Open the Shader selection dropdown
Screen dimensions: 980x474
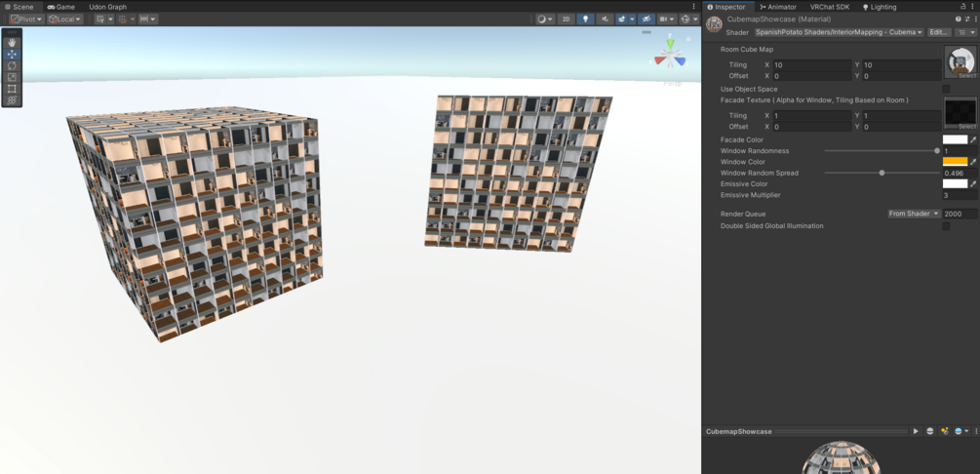tap(839, 32)
